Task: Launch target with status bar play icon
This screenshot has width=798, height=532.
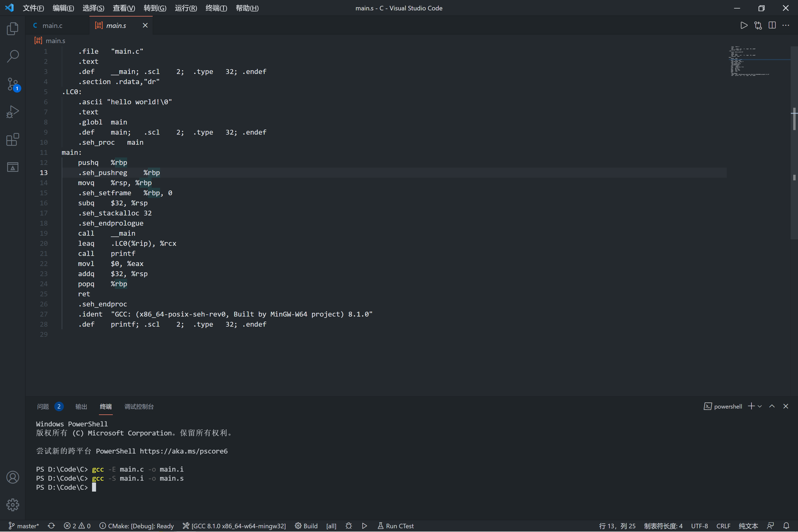Action: (364, 526)
